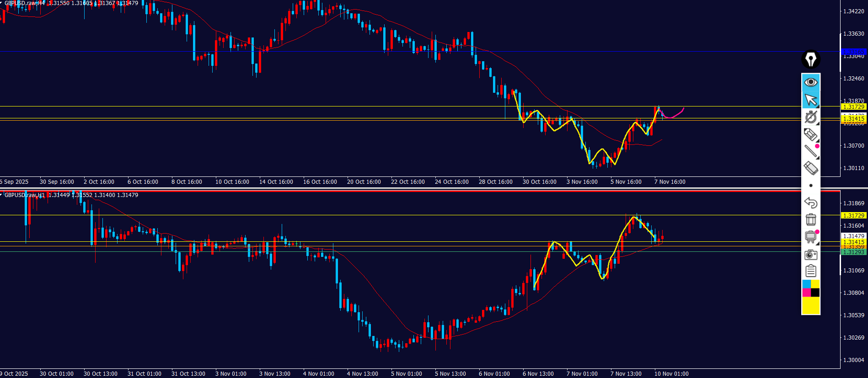The width and height of the screenshot is (868, 378).
Task: Click the Epic Pen nib logo button
Action: [811, 59]
